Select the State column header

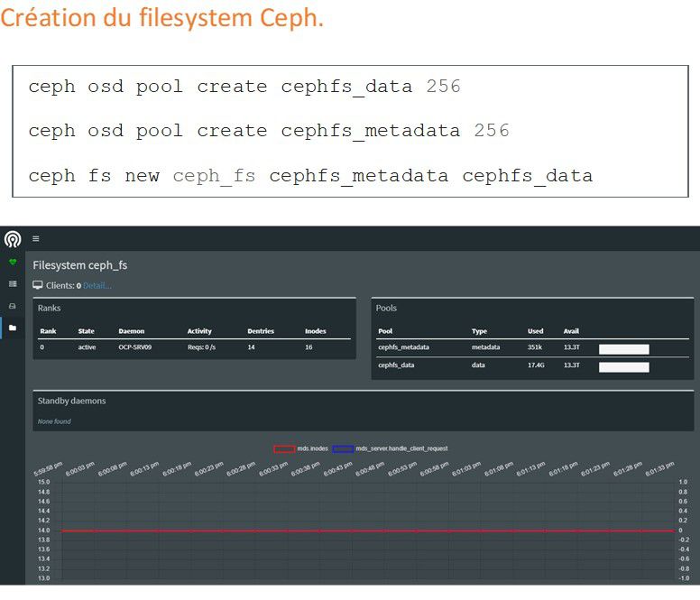tap(87, 331)
